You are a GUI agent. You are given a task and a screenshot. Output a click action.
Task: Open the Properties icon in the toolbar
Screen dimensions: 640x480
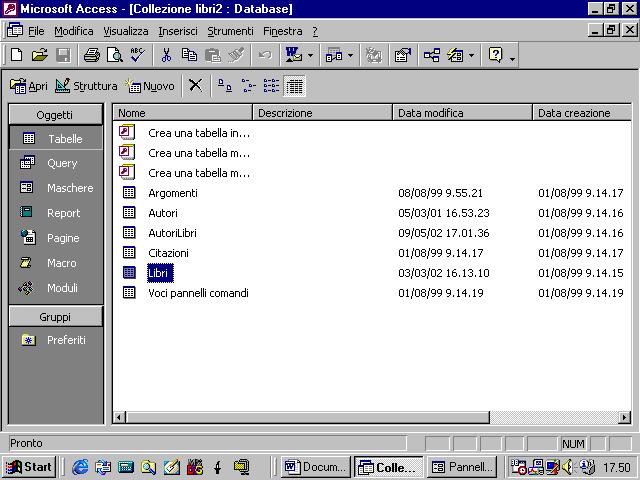click(402, 55)
